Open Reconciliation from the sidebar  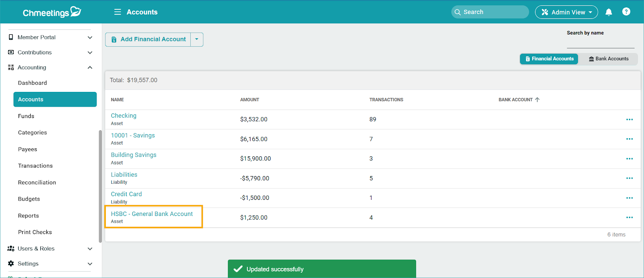37,183
